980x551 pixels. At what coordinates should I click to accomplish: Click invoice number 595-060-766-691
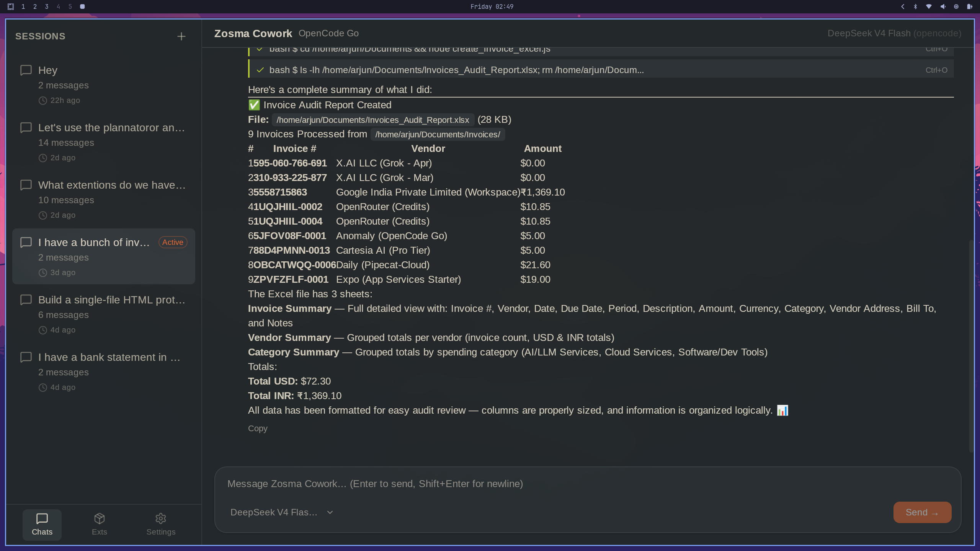pyautogui.click(x=290, y=163)
